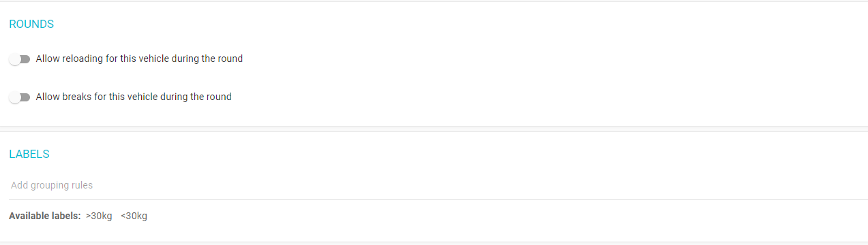Toggle the breaks switch knob
868x245 pixels.
coord(15,97)
